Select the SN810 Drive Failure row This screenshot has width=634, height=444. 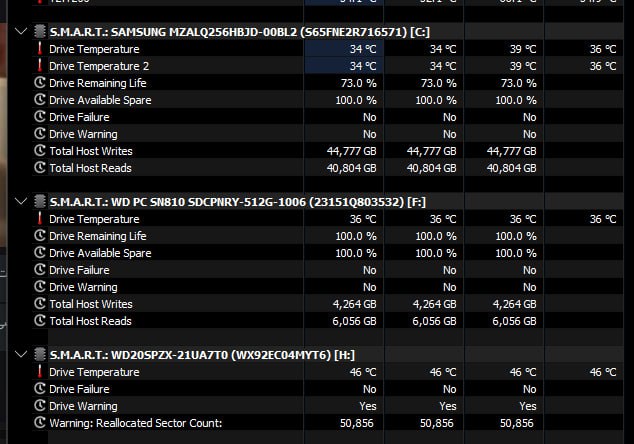[79, 270]
